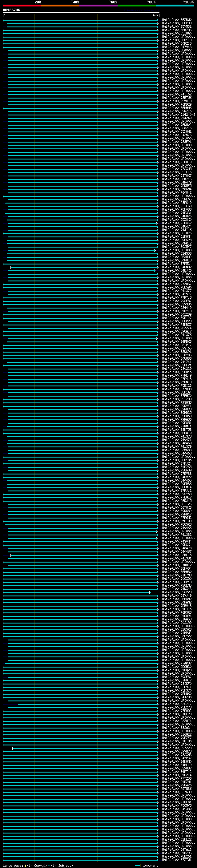Image resolution: width=197 pixels, height=868 pixels.
Task: Select hit UniRef100_Q8H1A5
Action: tap(177, 460)
